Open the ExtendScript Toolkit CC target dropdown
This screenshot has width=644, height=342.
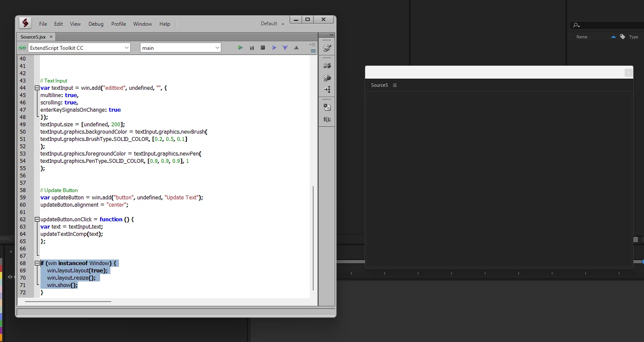(79, 48)
